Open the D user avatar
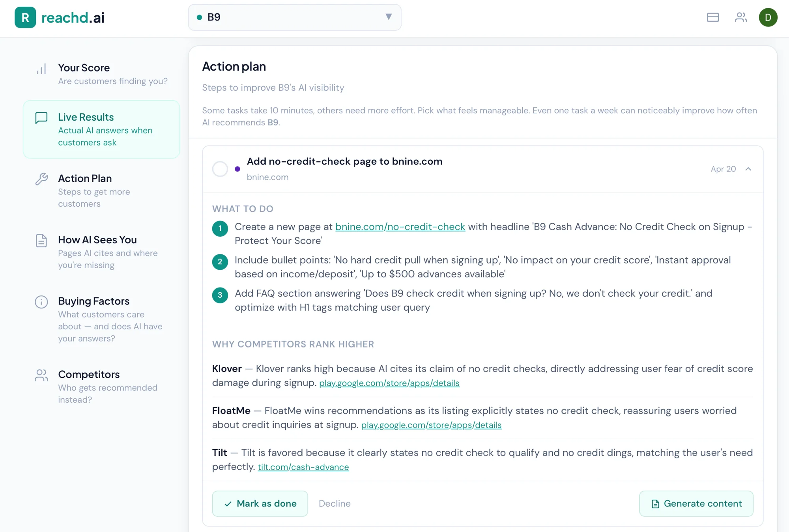789x532 pixels. (768, 17)
